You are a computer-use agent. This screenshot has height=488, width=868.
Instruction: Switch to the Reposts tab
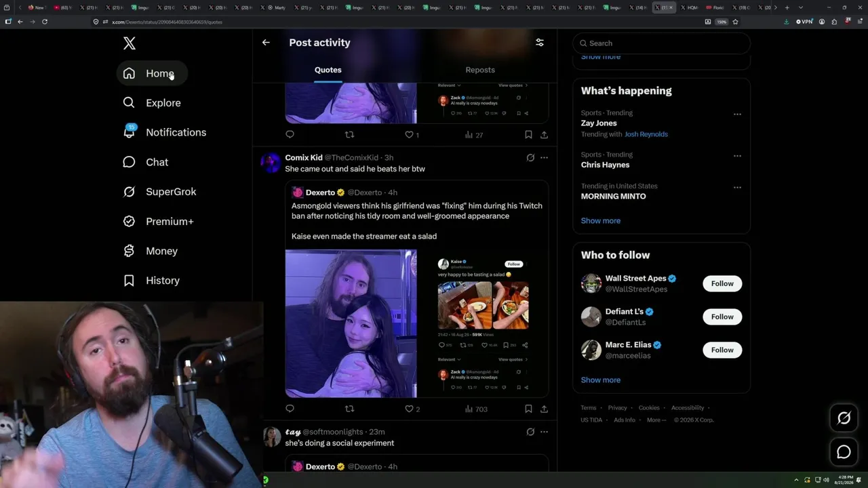(x=480, y=70)
